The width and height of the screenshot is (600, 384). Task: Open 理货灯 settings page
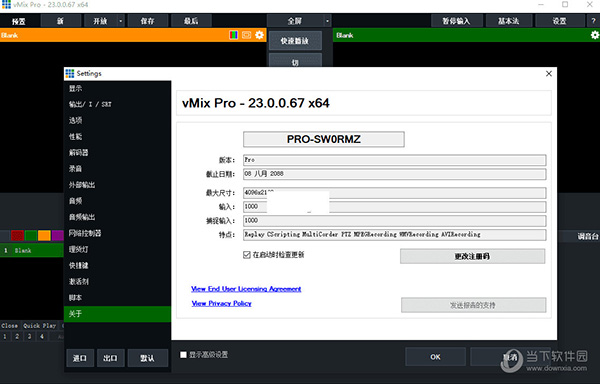click(117, 249)
